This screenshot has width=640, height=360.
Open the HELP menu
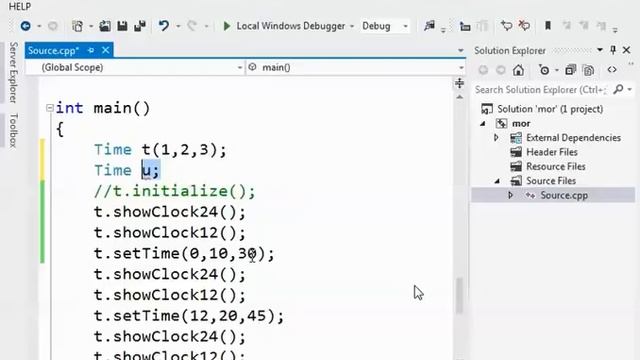coord(20,7)
